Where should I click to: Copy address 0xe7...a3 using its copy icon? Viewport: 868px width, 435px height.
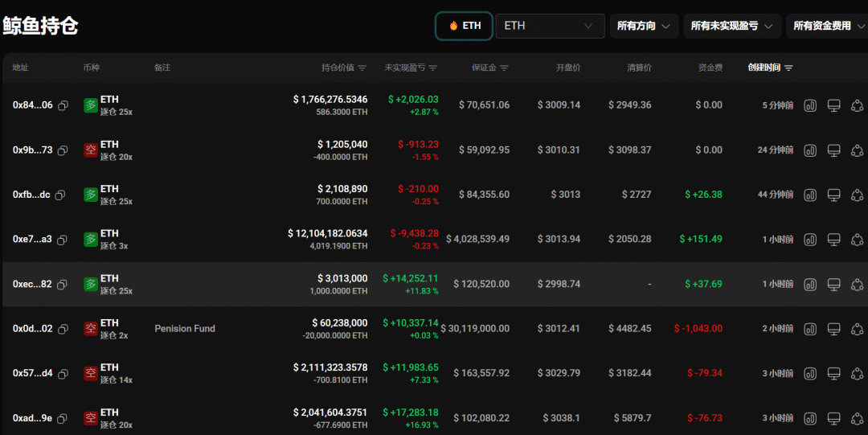[x=63, y=240]
